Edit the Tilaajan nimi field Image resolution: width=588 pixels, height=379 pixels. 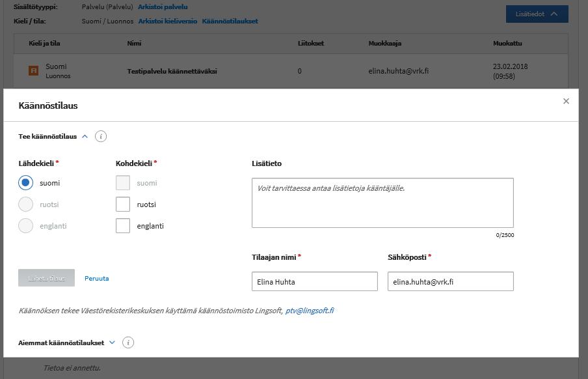[x=315, y=281]
